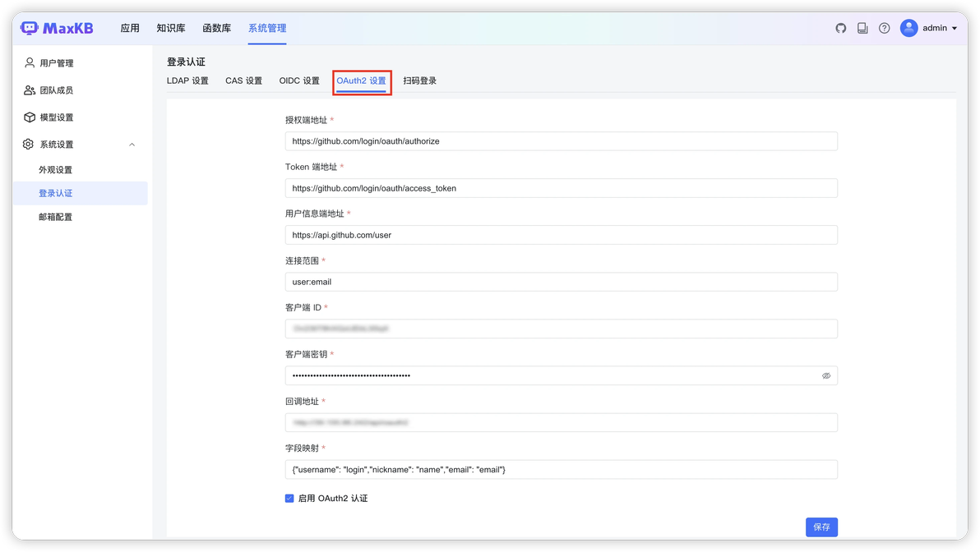The height and width of the screenshot is (552, 980).
Task: Open the 函数库 top menu
Action: pyautogui.click(x=217, y=28)
